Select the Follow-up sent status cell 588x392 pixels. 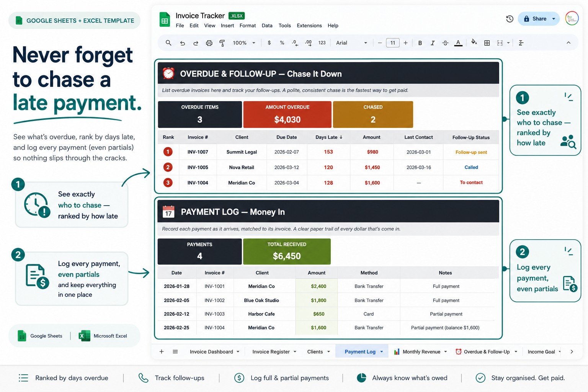[x=471, y=152]
